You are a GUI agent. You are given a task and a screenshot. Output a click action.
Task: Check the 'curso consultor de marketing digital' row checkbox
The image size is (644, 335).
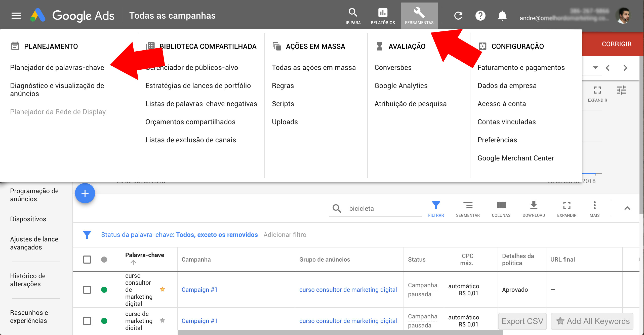tap(87, 290)
